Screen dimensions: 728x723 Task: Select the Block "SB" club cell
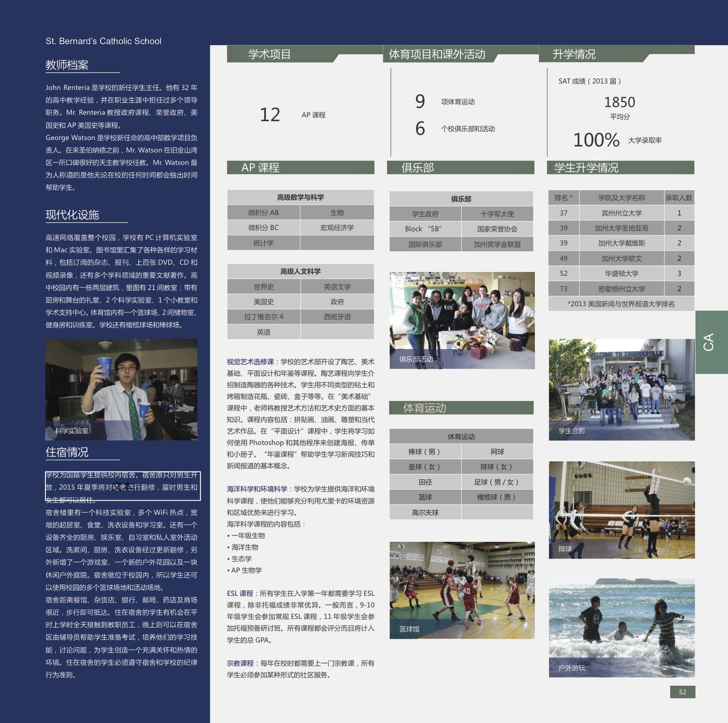tap(425, 229)
